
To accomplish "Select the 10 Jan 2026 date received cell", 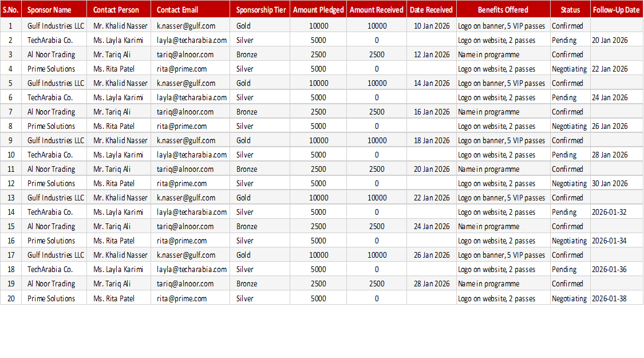I will (432, 26).
